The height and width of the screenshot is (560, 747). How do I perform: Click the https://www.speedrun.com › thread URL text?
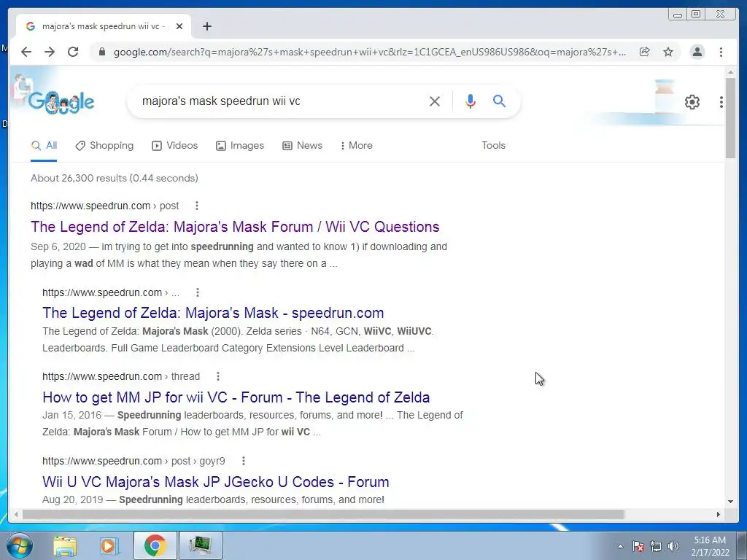[121, 376]
